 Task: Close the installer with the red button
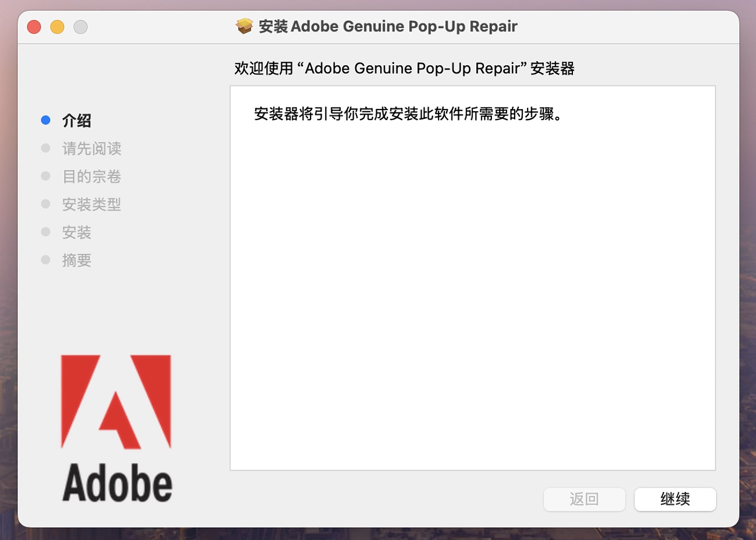click(34, 26)
